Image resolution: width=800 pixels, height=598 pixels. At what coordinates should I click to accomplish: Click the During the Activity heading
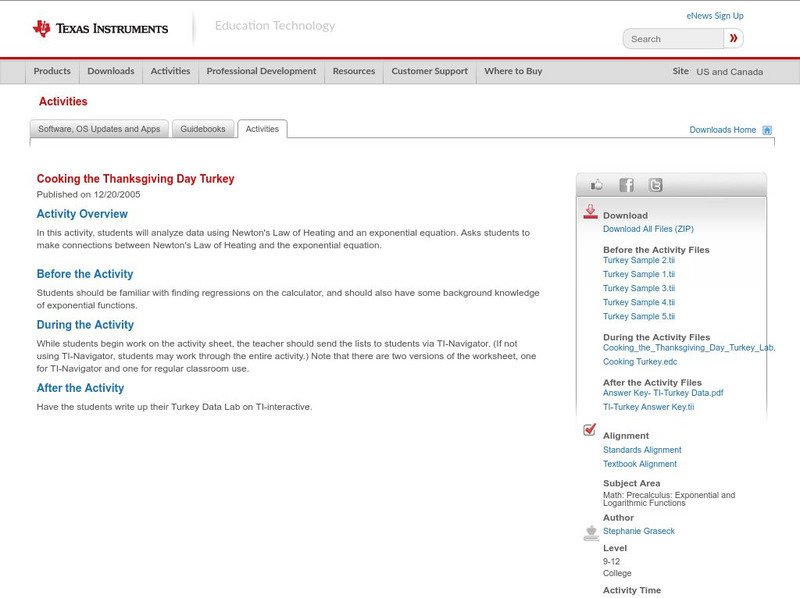85,325
